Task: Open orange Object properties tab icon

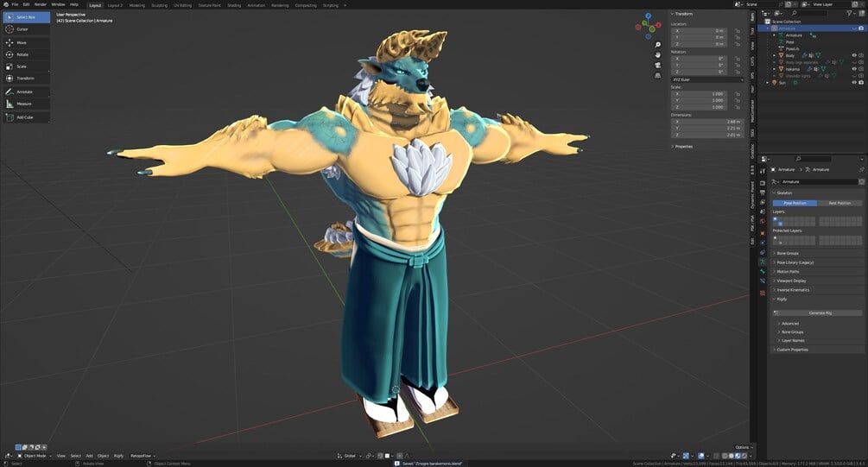Action: tap(763, 232)
